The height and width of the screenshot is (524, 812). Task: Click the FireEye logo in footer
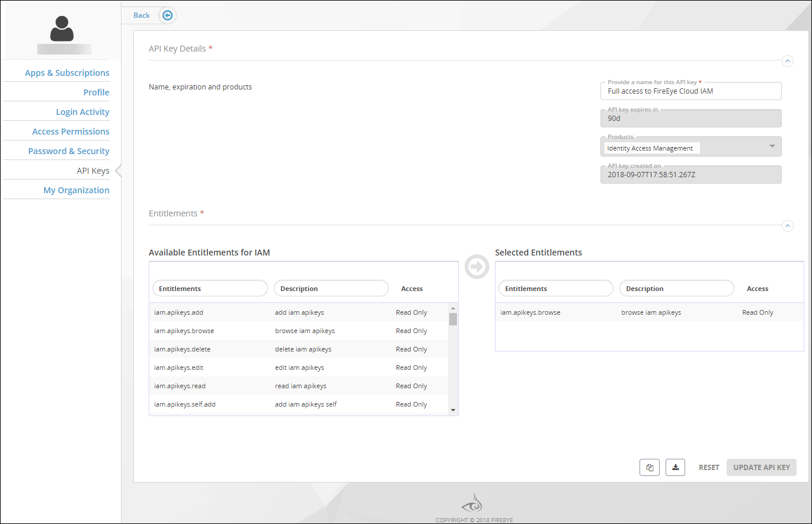pos(472,503)
